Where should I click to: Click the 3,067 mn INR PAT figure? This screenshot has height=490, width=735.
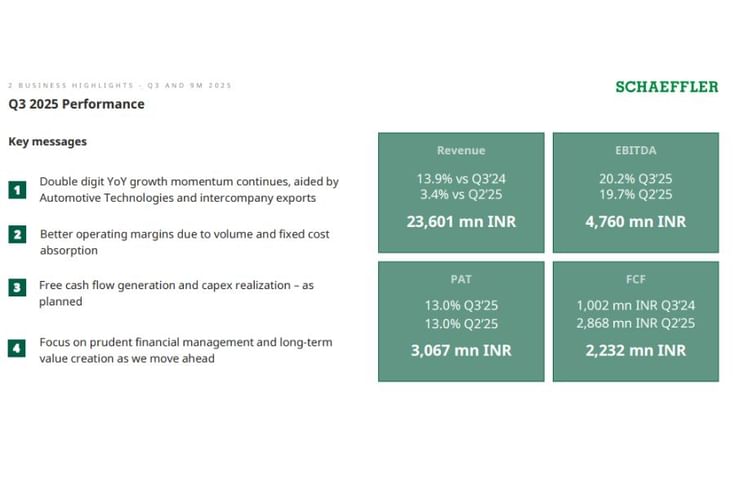(461, 350)
